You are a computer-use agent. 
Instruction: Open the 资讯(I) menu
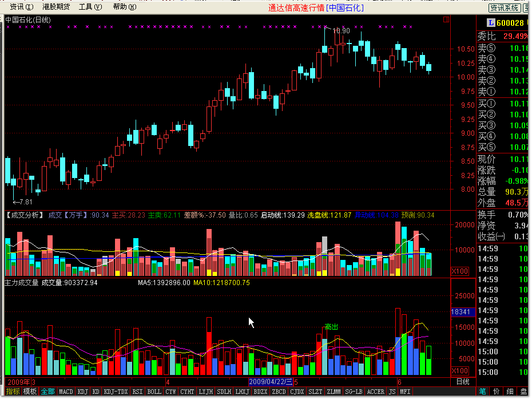(21, 7)
